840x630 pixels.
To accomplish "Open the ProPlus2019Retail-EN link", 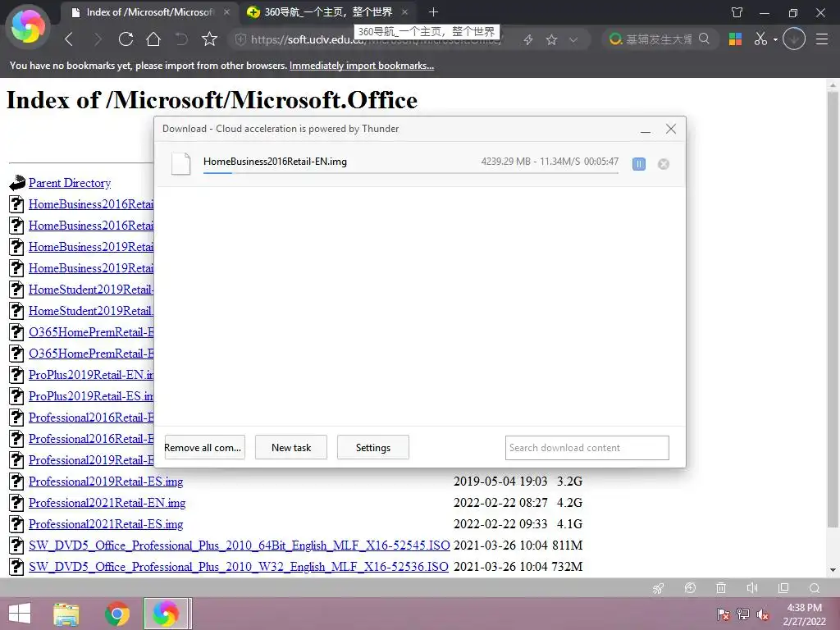I will point(91,375).
